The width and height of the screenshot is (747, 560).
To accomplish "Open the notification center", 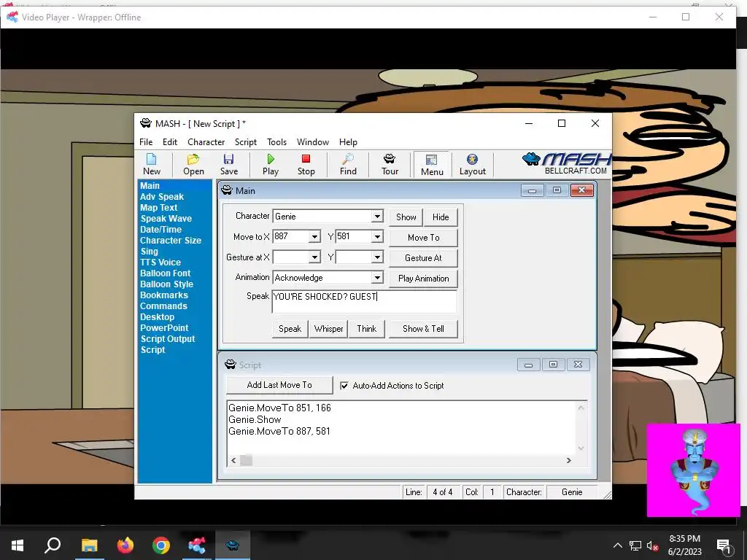I will tap(724, 545).
